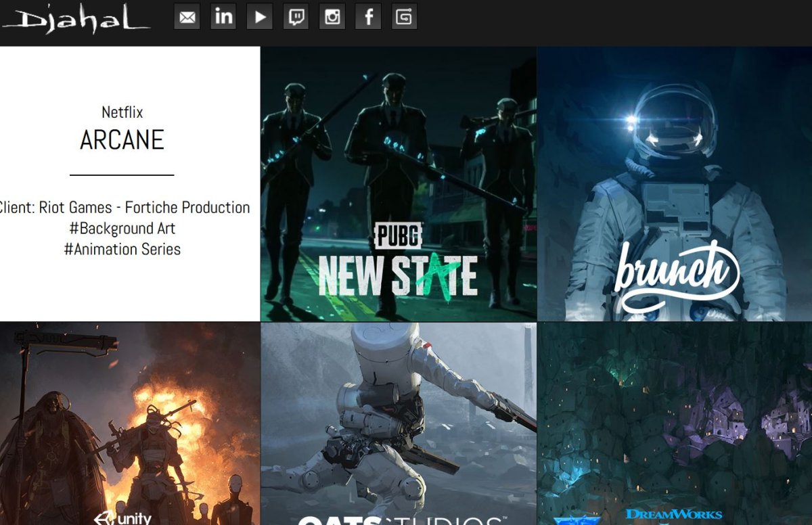The image size is (812, 525).
Task: Open the email envelope icon
Action: coord(187,17)
